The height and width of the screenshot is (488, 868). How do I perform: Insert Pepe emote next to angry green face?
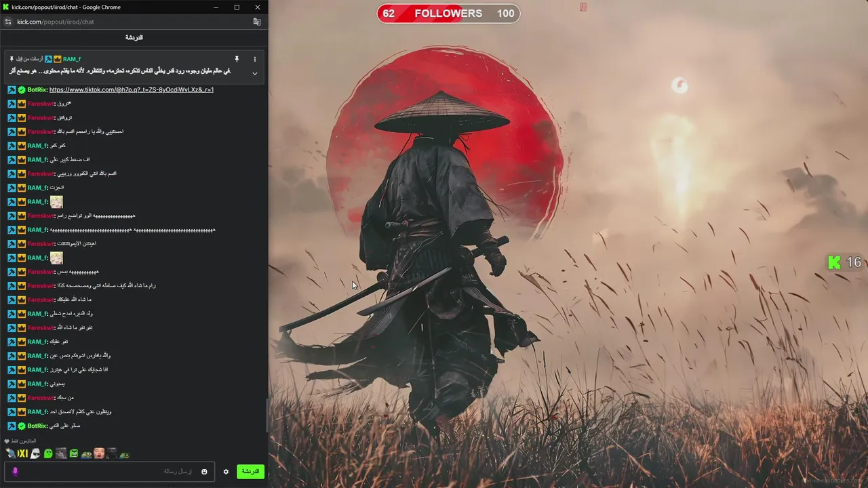[x=86, y=454]
